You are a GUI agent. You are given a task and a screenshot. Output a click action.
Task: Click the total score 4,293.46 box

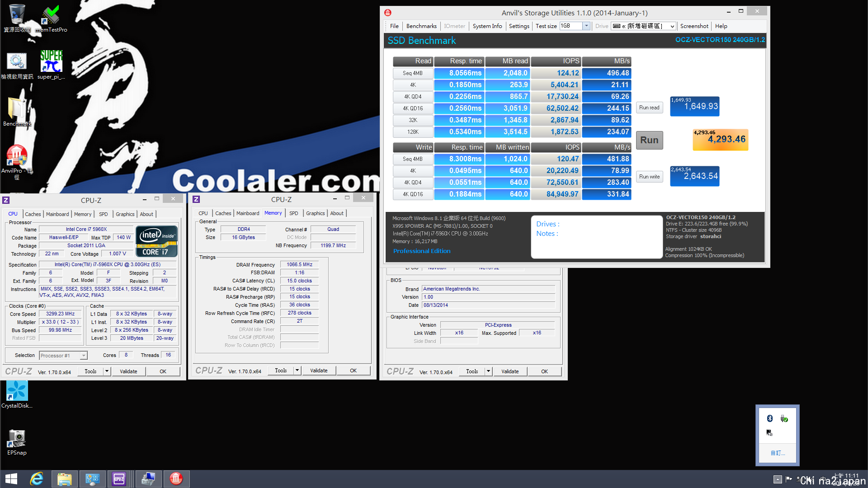click(x=721, y=140)
